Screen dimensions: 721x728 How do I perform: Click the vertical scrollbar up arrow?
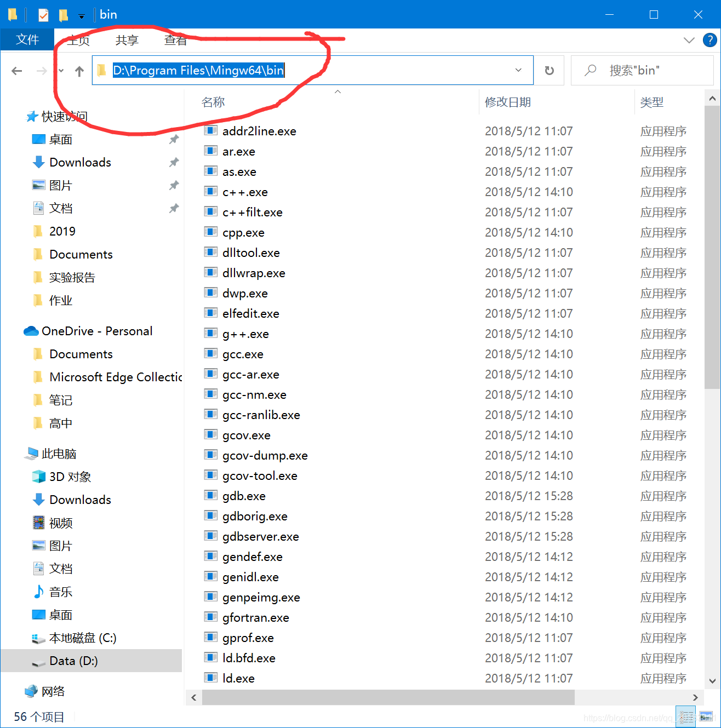(712, 99)
